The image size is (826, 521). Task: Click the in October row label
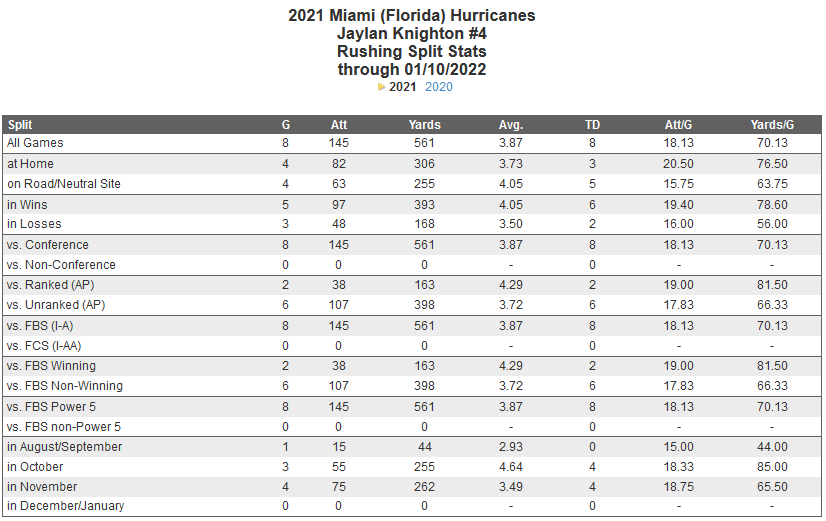pos(35,467)
